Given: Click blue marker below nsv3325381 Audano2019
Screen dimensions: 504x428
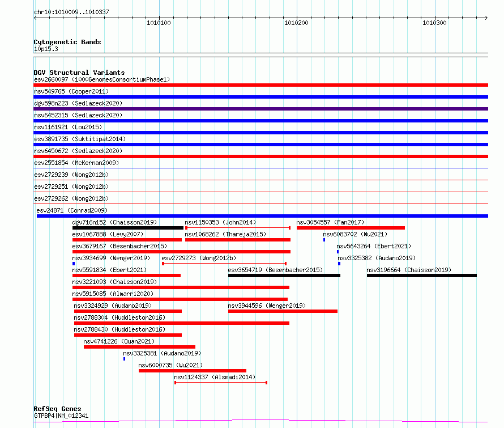Looking at the screenshot, I should (x=124, y=359).
